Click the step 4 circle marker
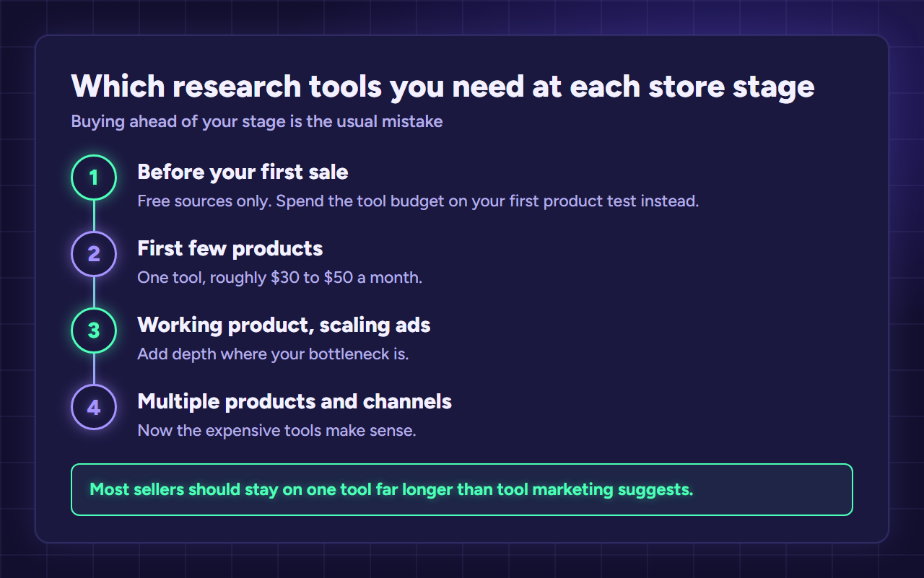Image resolution: width=924 pixels, height=578 pixels. (94, 407)
